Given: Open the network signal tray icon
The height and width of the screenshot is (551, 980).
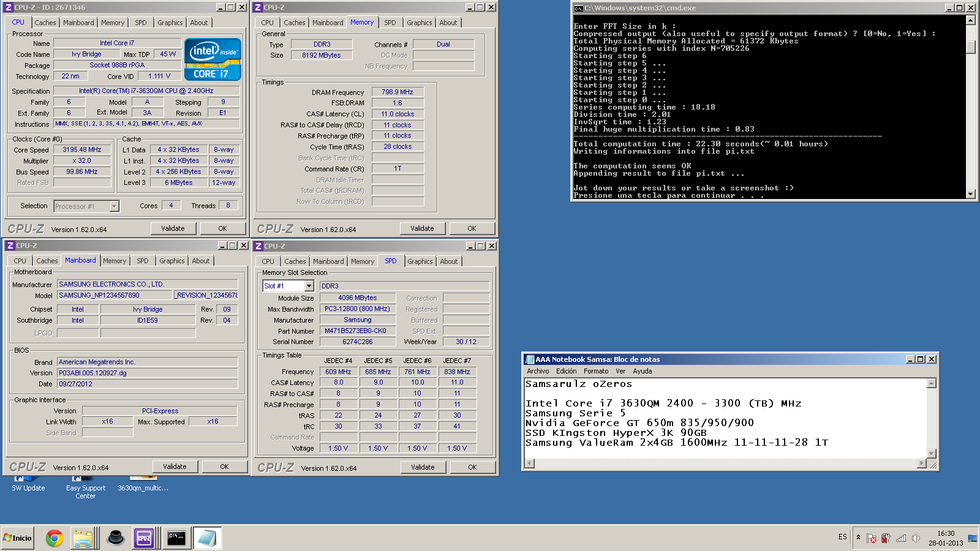Looking at the screenshot, I should coord(900,538).
